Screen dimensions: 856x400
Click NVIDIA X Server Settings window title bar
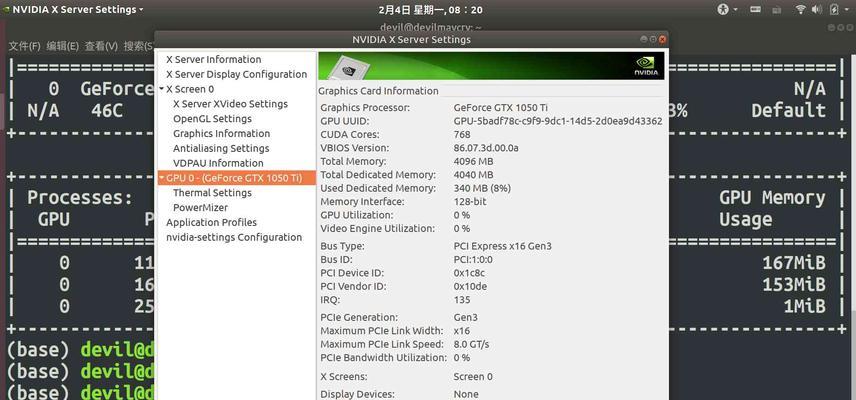411,39
